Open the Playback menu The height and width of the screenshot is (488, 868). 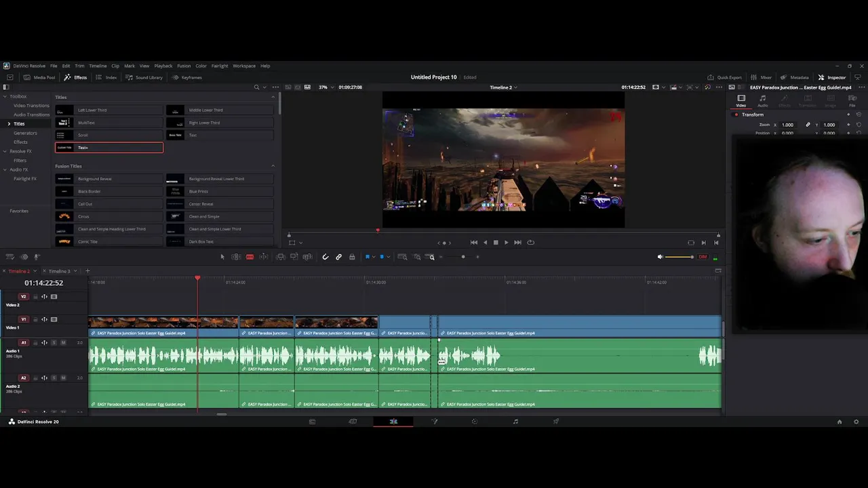[163, 66]
